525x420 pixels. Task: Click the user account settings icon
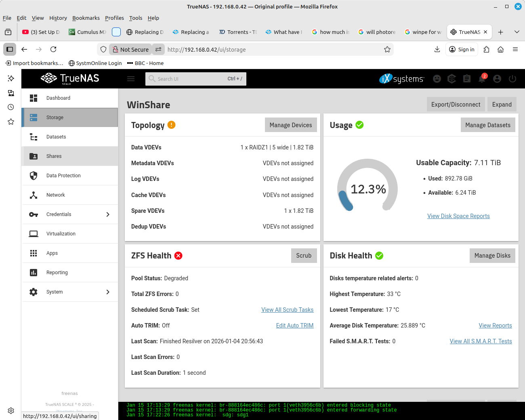[497, 79]
